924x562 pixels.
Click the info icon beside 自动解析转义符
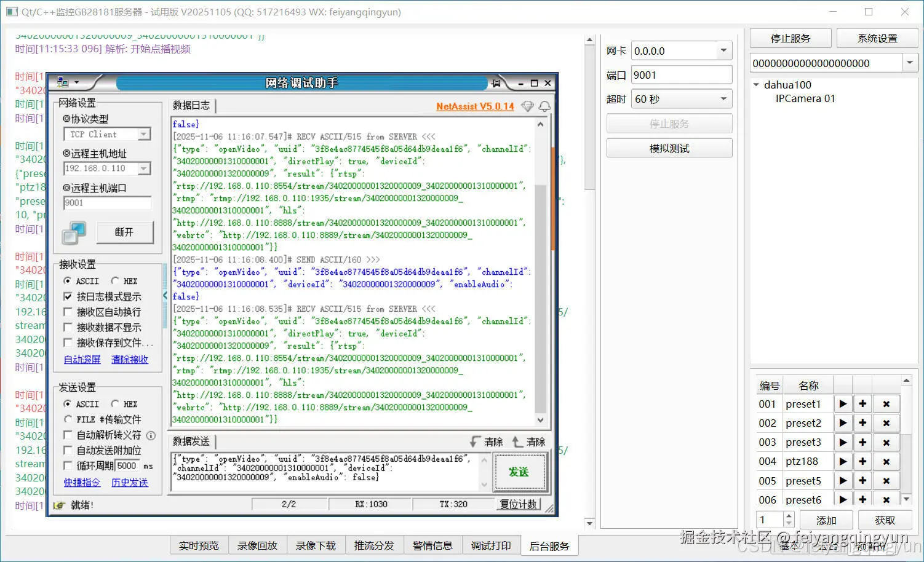coord(151,435)
